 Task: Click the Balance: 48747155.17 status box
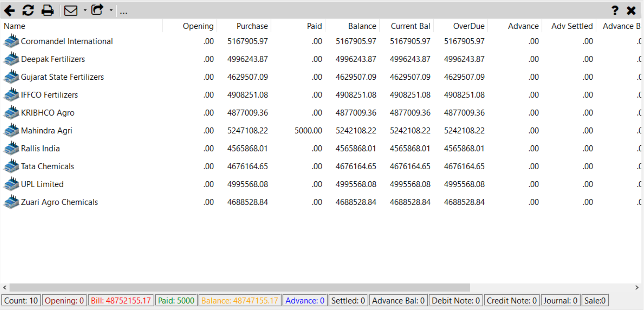click(x=239, y=300)
